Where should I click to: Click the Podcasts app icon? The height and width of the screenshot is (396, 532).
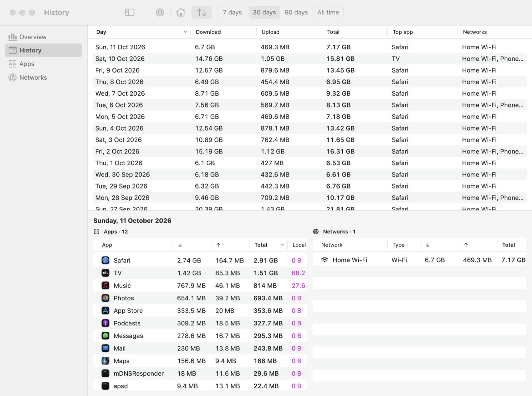coord(105,323)
